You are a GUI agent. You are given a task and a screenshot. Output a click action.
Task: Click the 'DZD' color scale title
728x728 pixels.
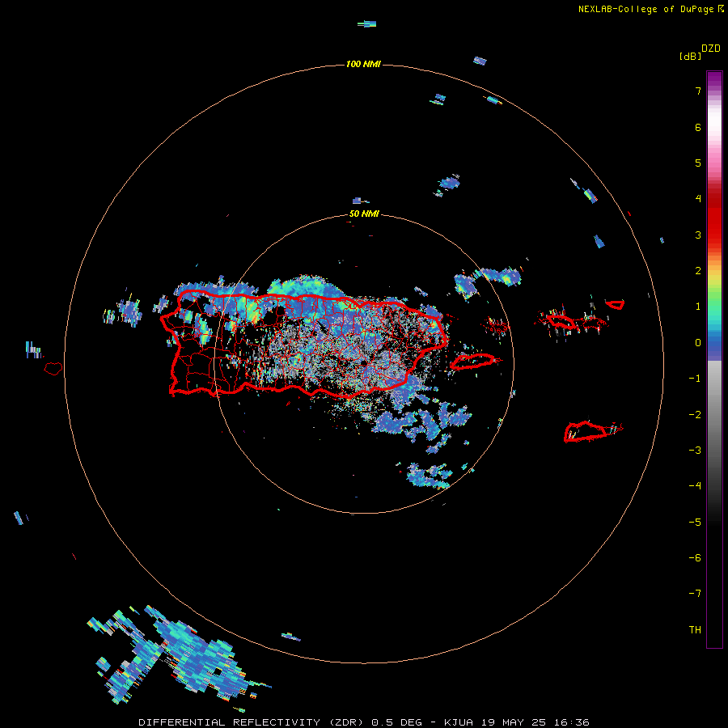pyautogui.click(x=711, y=49)
